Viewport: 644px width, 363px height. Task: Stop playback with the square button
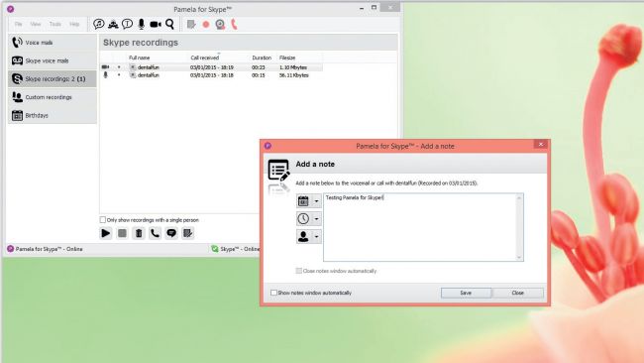(x=122, y=233)
